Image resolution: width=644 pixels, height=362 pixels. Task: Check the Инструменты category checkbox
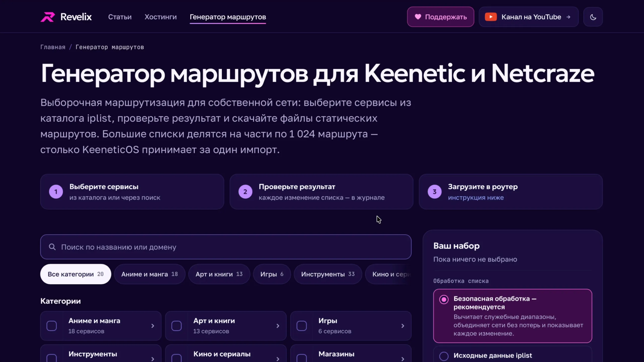52,358
